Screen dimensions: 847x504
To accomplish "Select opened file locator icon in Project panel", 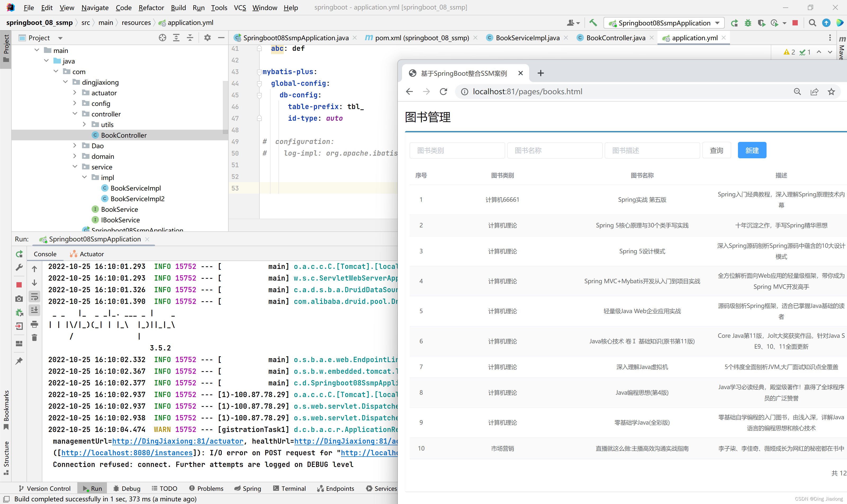I will tap(162, 38).
